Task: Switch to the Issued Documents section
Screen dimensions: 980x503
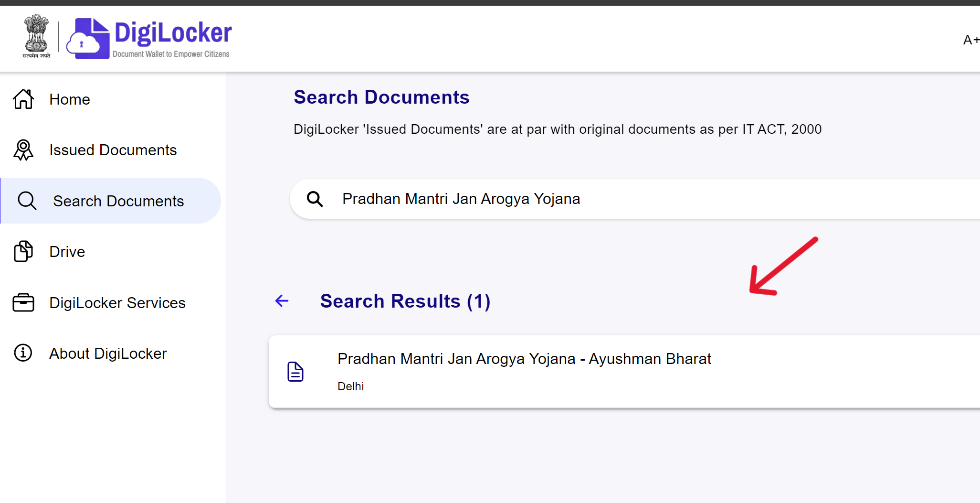Action: 113,150
